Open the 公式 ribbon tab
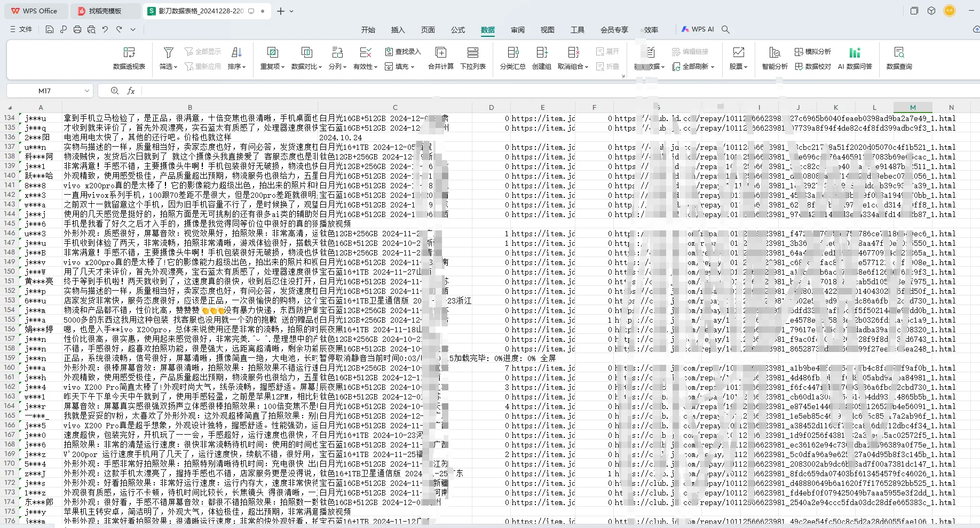Image resolution: width=980 pixels, height=528 pixels. [x=458, y=30]
